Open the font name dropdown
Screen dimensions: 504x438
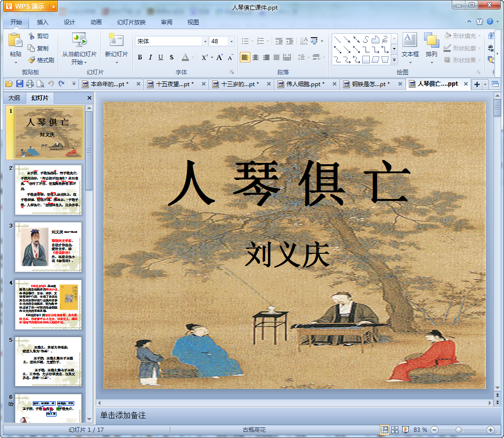click(x=205, y=41)
